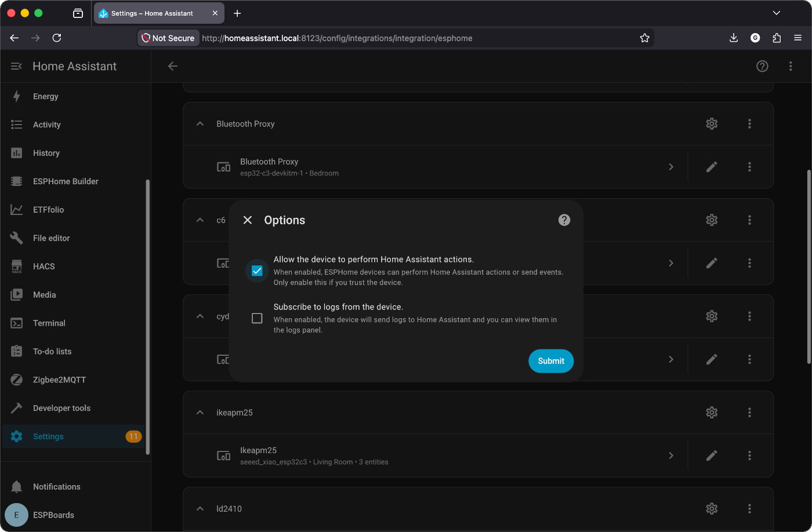Go to Energy dashboard
Viewport: 812px width, 532px height.
(x=73, y=96)
